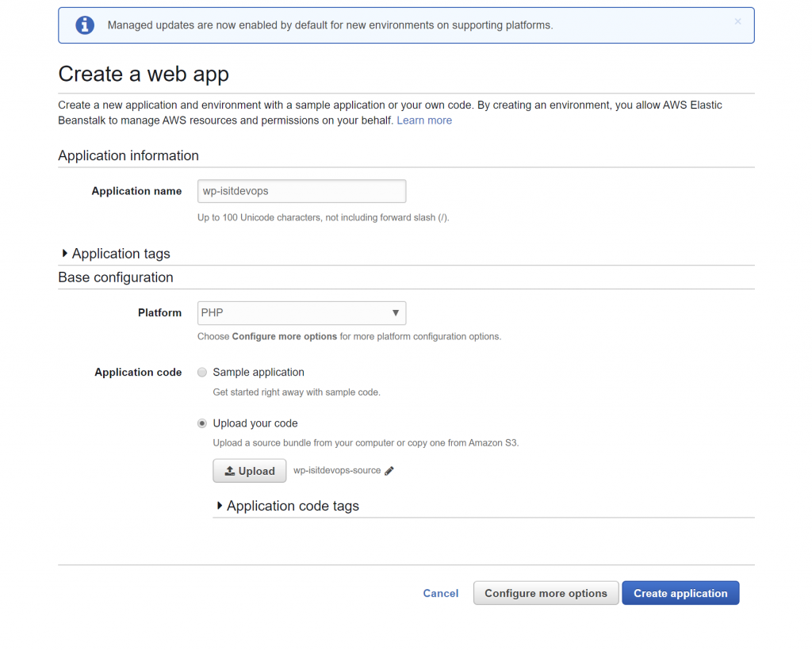Click the Base configuration heading
This screenshot has width=812, height=650.
[116, 277]
